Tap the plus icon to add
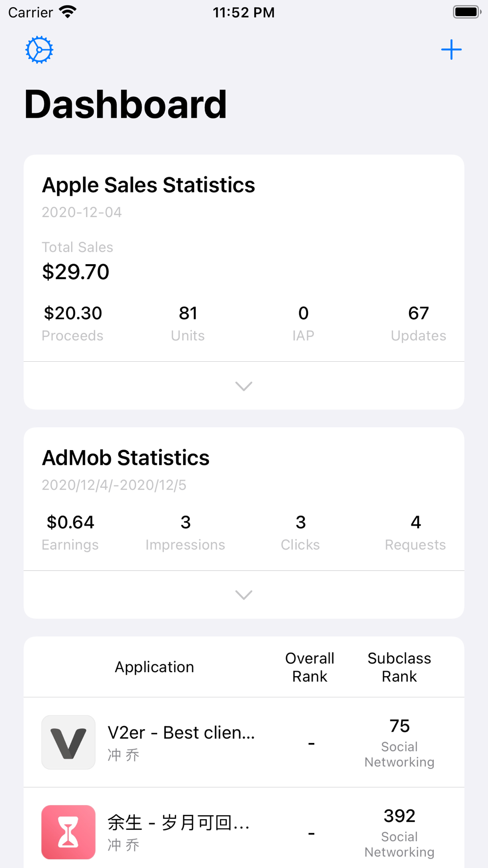Screen dimensions: 488x868 click(x=451, y=50)
